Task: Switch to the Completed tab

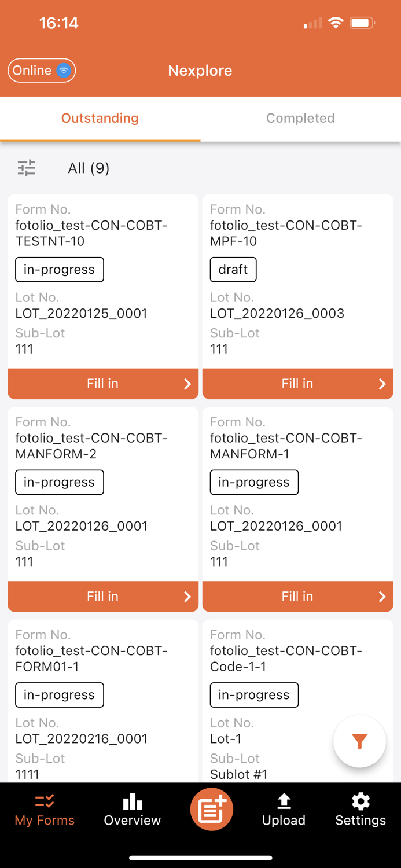Action: (300, 118)
